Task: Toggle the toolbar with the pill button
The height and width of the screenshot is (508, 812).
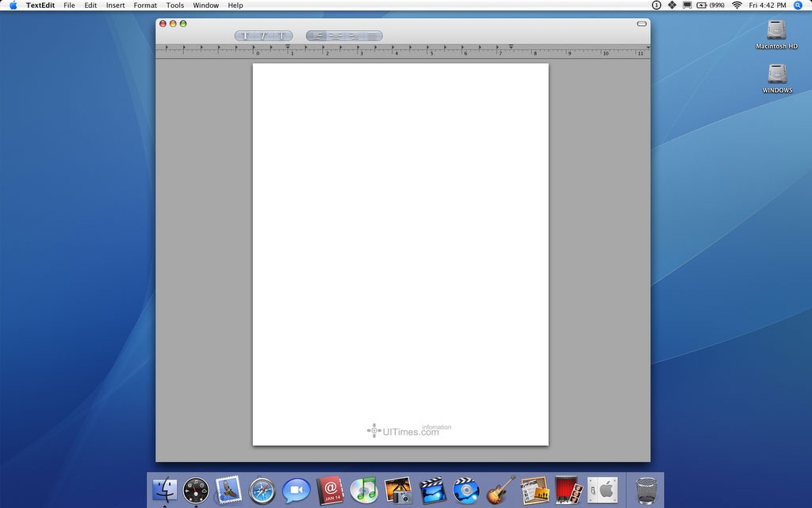Action: [642, 24]
